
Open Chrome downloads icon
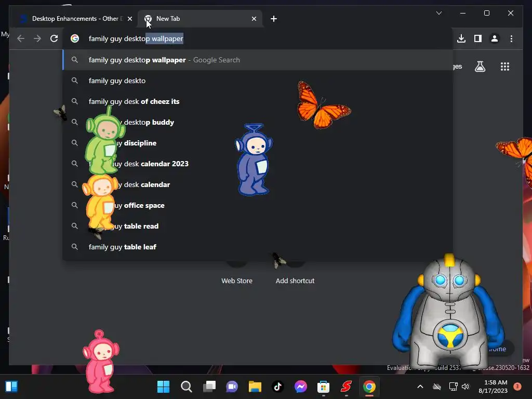tap(461, 38)
